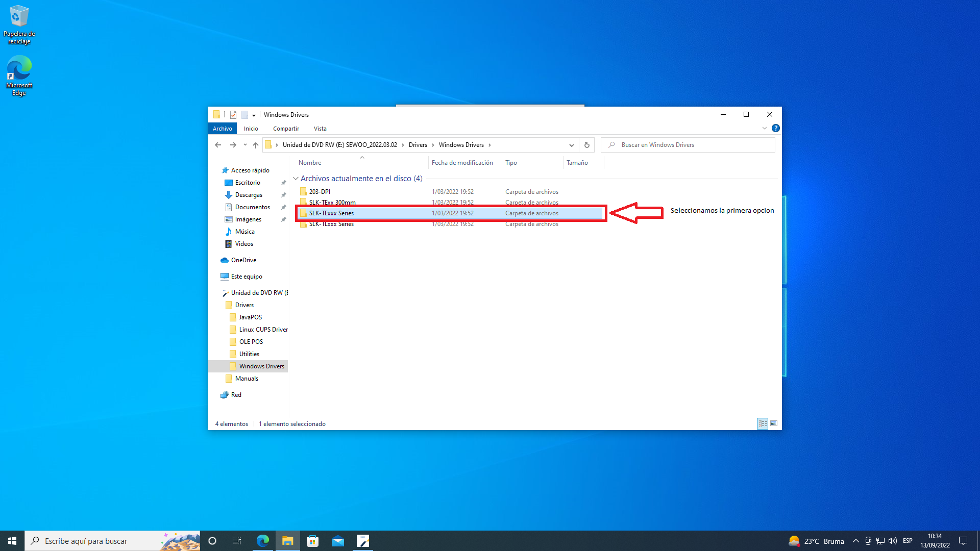This screenshot has width=980, height=551.
Task: Go up one folder level
Action: [256, 145]
